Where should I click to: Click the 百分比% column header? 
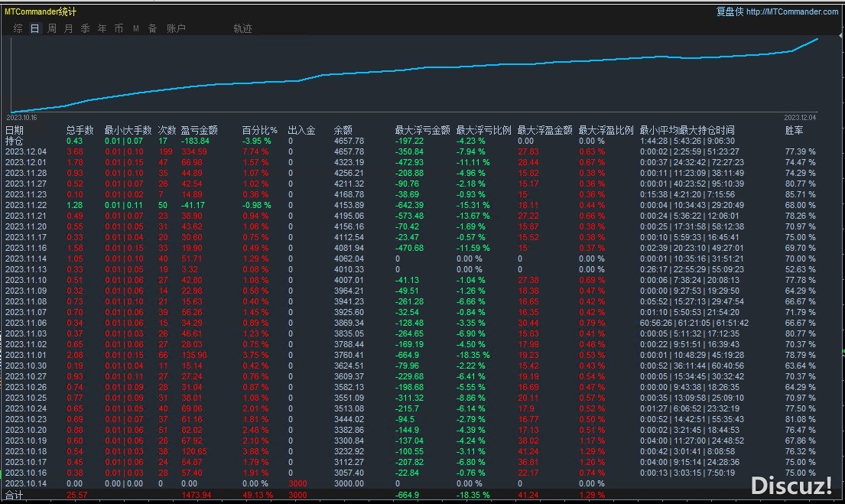pos(259,130)
